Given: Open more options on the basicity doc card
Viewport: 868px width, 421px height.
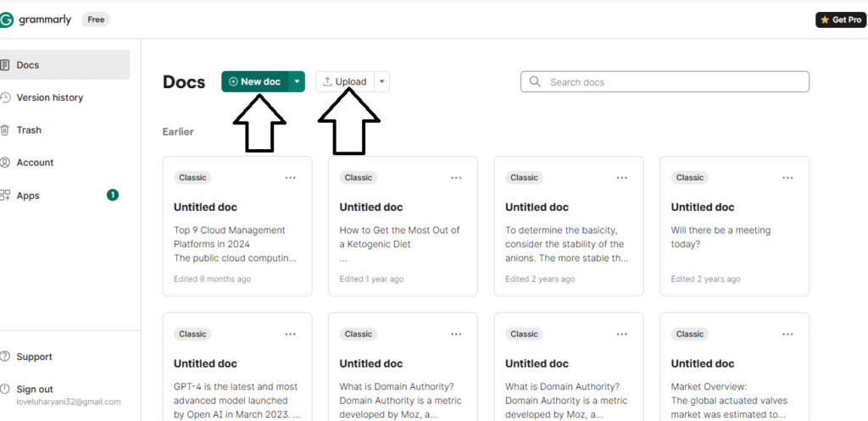Looking at the screenshot, I should [622, 178].
